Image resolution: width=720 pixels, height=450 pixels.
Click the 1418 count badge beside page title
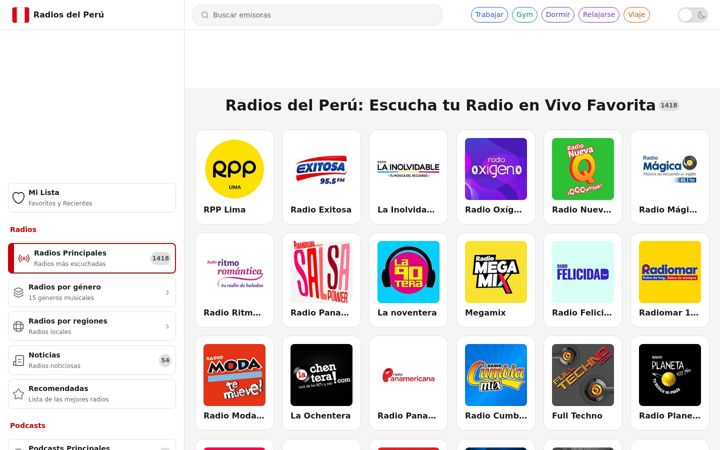click(669, 105)
